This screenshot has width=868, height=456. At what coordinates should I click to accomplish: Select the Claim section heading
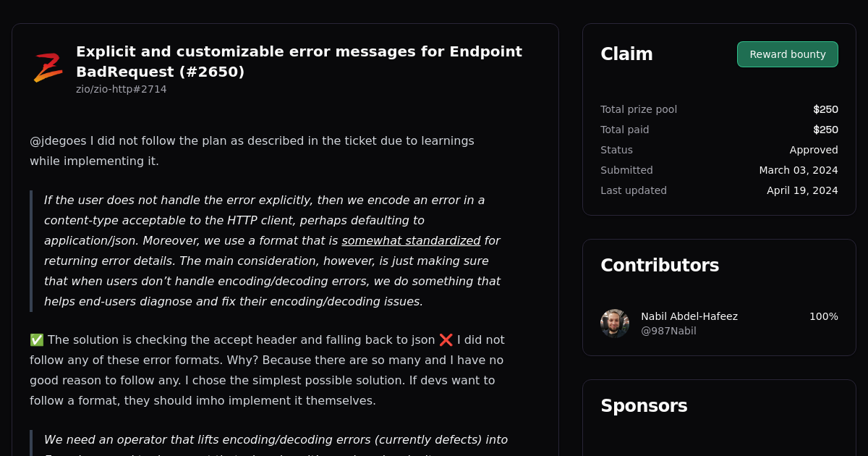tap(626, 54)
